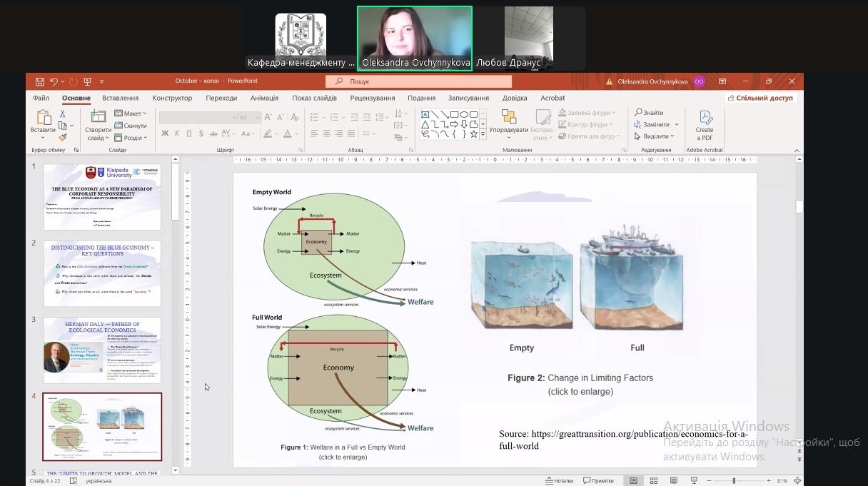868x486 pixels.
Task: Switch to the Анімація tab
Action: pyautogui.click(x=264, y=98)
